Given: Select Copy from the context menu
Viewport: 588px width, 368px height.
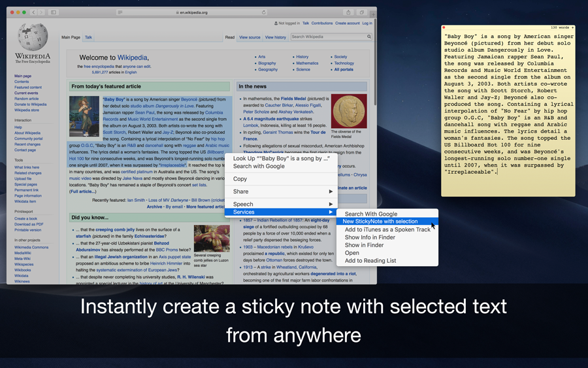Looking at the screenshot, I should point(240,178).
